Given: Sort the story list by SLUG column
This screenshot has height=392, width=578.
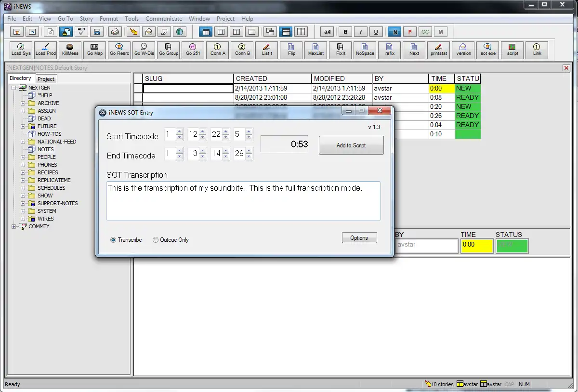Looking at the screenshot, I should coord(188,78).
